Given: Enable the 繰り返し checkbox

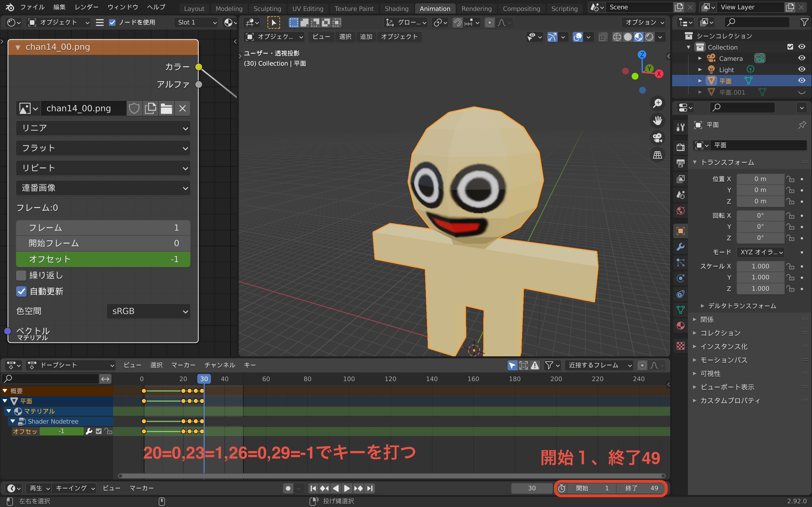Looking at the screenshot, I should (21, 275).
